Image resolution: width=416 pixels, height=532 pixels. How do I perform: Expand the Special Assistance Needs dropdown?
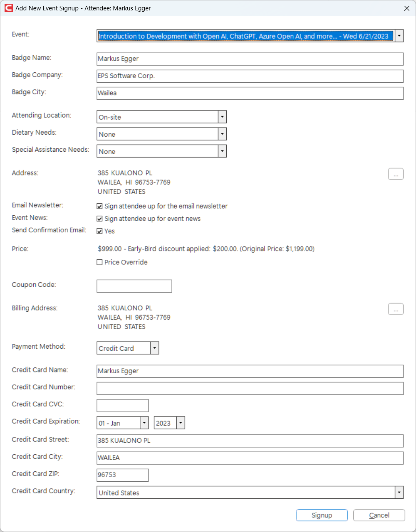[222, 151]
